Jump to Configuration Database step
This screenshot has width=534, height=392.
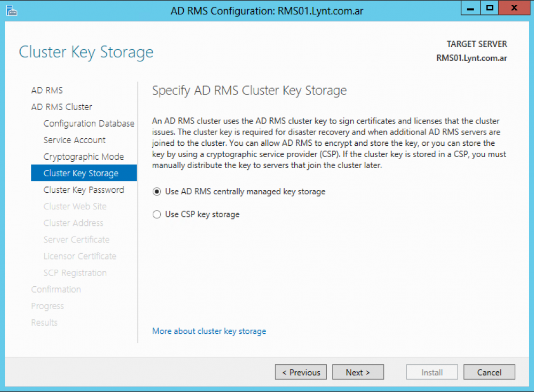click(89, 123)
